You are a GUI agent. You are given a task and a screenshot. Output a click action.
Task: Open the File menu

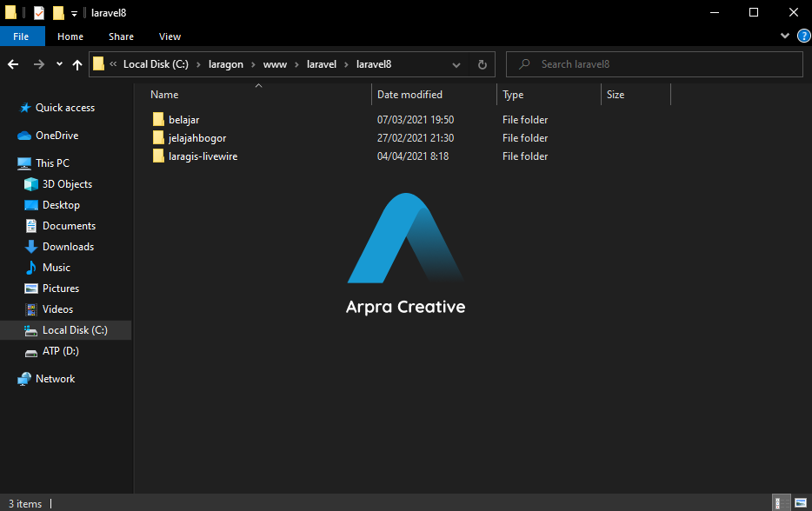click(x=21, y=36)
